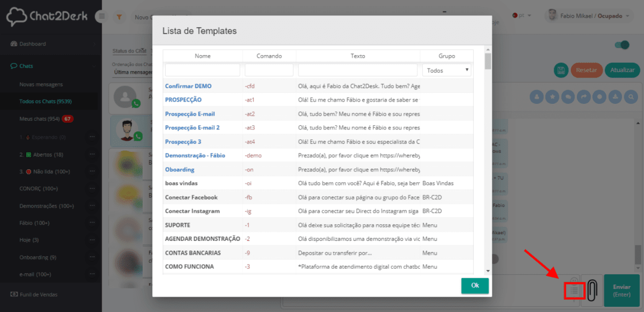Viewport: 644px width, 312px height.
Task: Click the search magnifier icon in chat toolbar
Action: point(632,97)
